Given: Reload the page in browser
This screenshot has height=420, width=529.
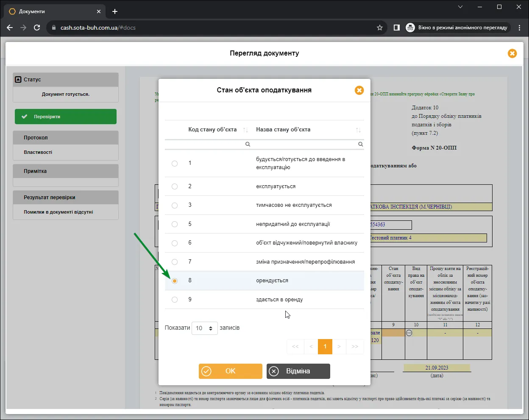Looking at the screenshot, I should tap(37, 28).
